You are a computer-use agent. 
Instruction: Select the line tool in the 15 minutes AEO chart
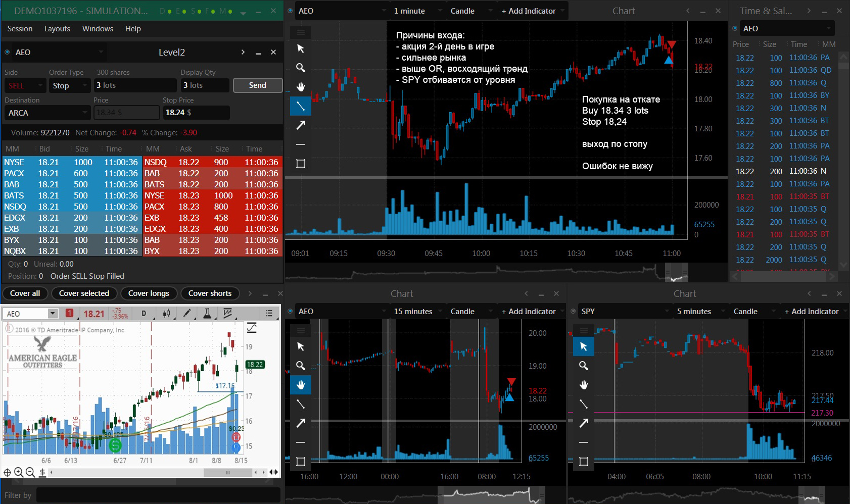coord(301,404)
